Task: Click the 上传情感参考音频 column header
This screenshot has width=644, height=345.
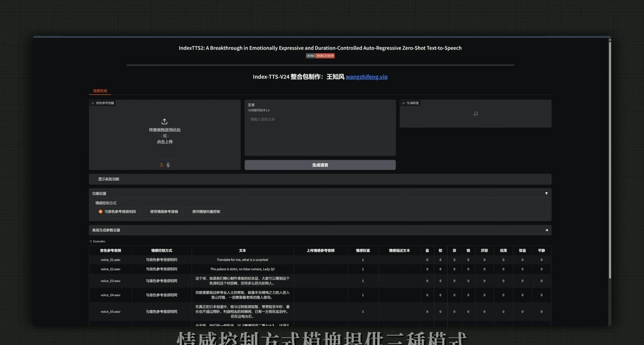Action: click(x=320, y=251)
